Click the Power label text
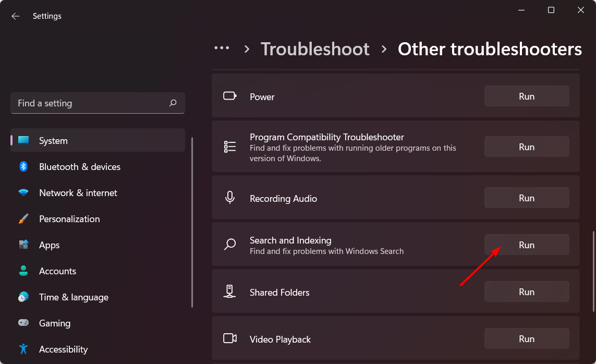596x364 pixels. tap(262, 97)
